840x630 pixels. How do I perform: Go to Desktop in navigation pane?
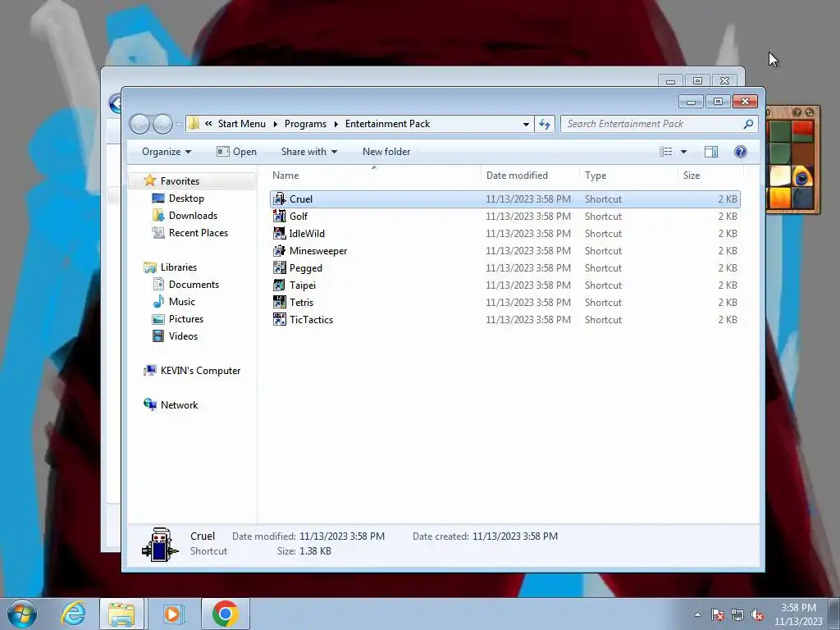click(186, 199)
